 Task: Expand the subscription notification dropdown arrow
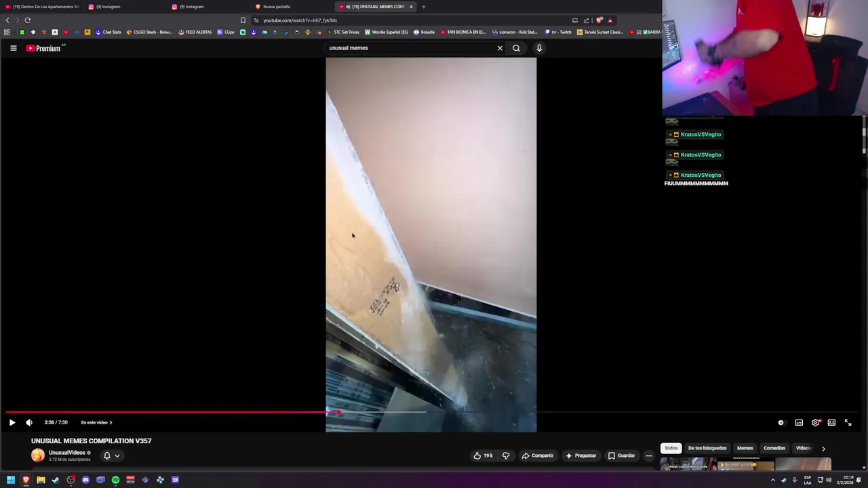point(117,455)
